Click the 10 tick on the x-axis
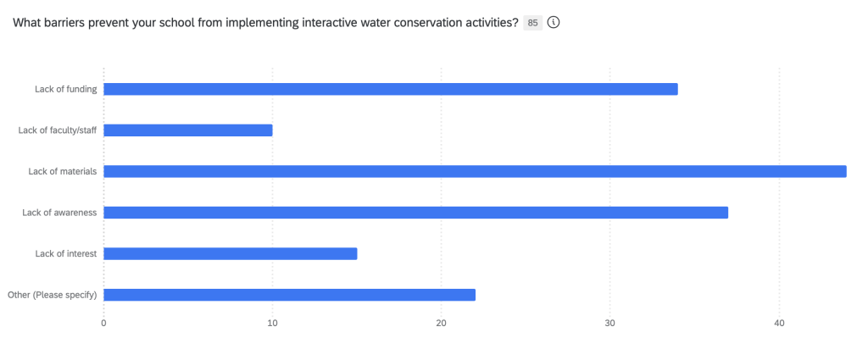Screen dimensions: 868x349 (272, 323)
